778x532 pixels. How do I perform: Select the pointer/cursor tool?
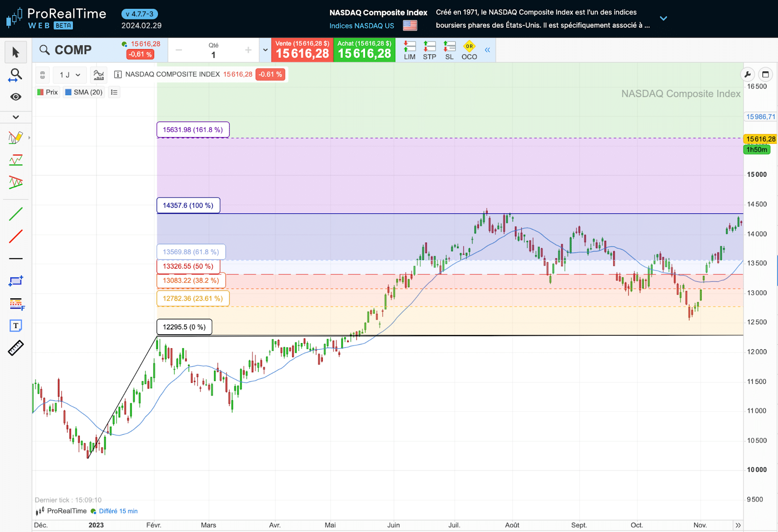[16, 52]
